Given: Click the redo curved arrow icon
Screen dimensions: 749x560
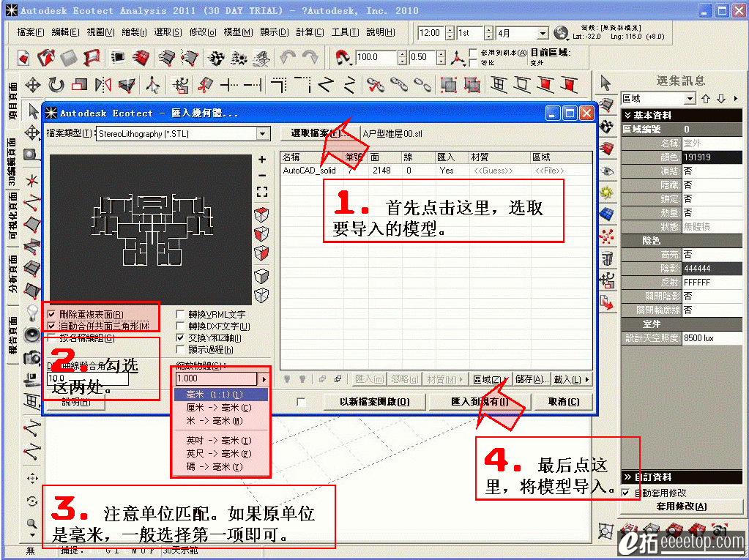Looking at the screenshot, I should click(310, 58).
